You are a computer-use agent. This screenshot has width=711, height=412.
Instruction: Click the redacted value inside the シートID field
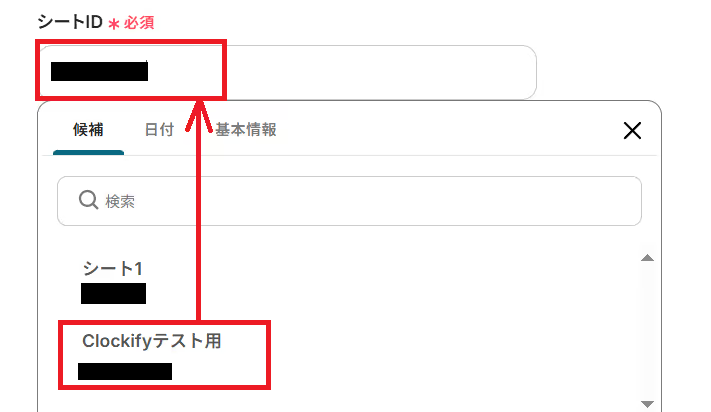point(99,71)
